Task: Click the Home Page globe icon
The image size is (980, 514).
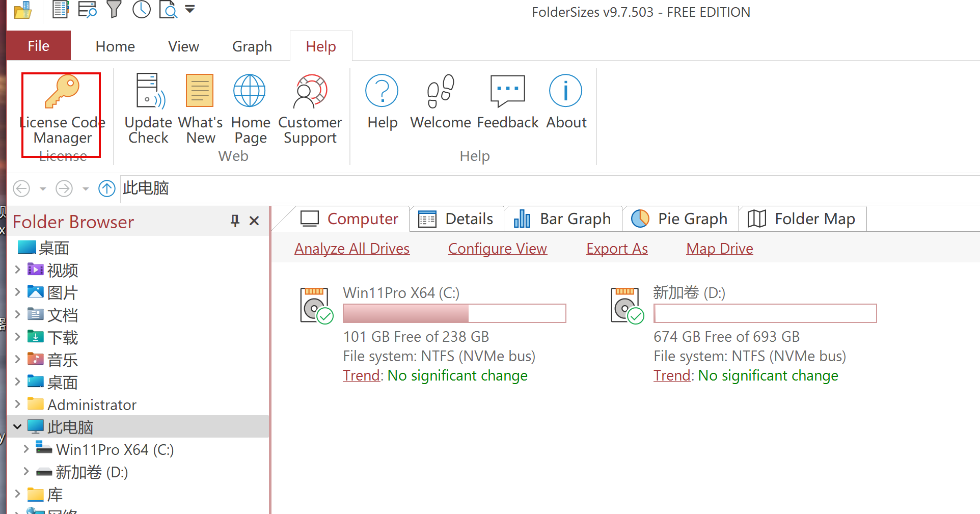Action: [250, 92]
